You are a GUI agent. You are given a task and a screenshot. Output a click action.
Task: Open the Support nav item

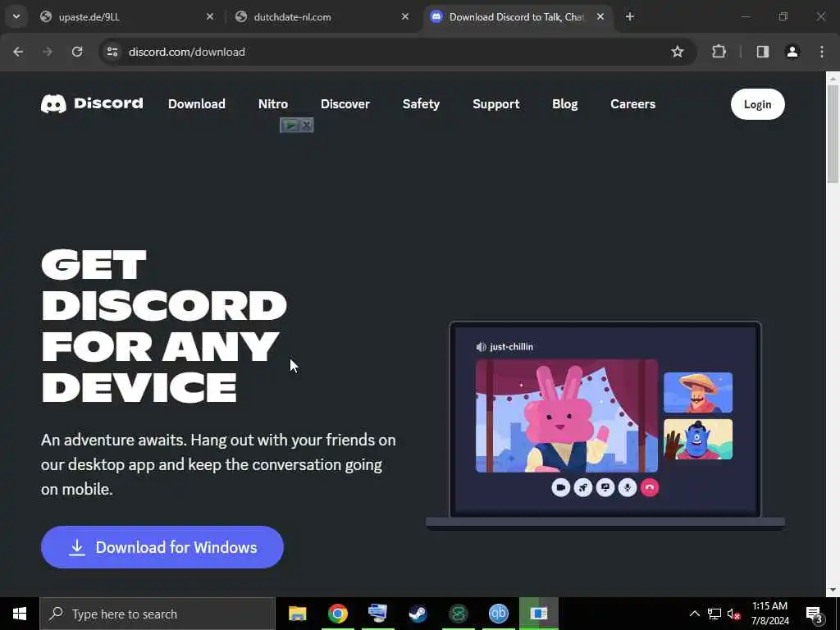click(496, 104)
